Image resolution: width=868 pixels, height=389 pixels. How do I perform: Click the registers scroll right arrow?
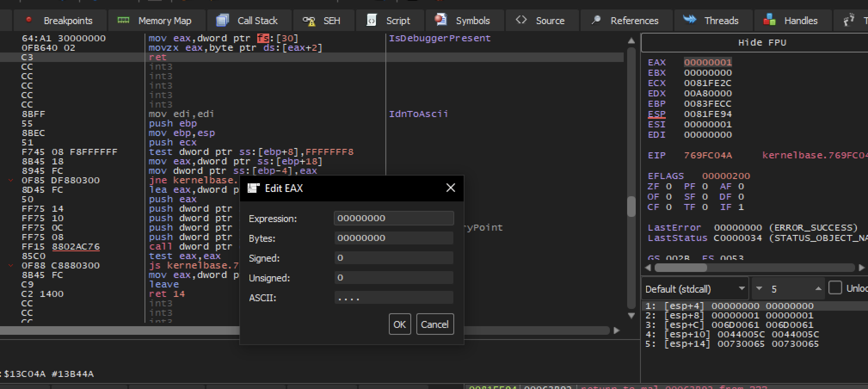[861, 268]
